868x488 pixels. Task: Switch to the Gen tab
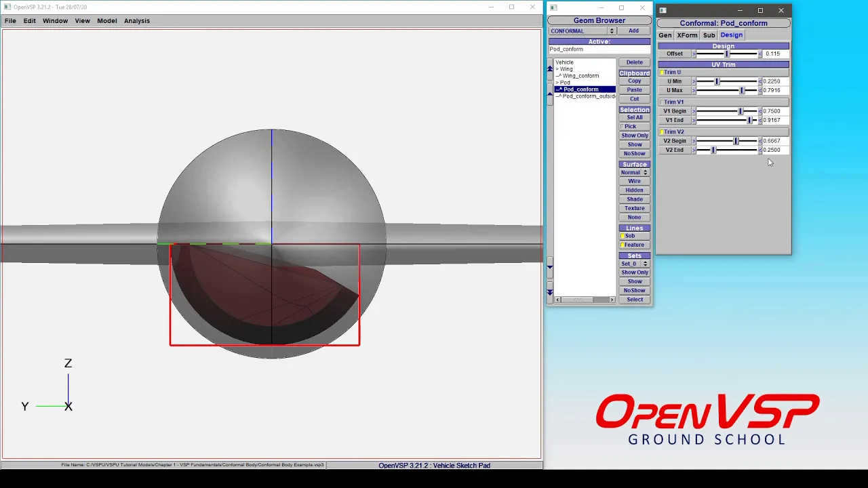665,35
